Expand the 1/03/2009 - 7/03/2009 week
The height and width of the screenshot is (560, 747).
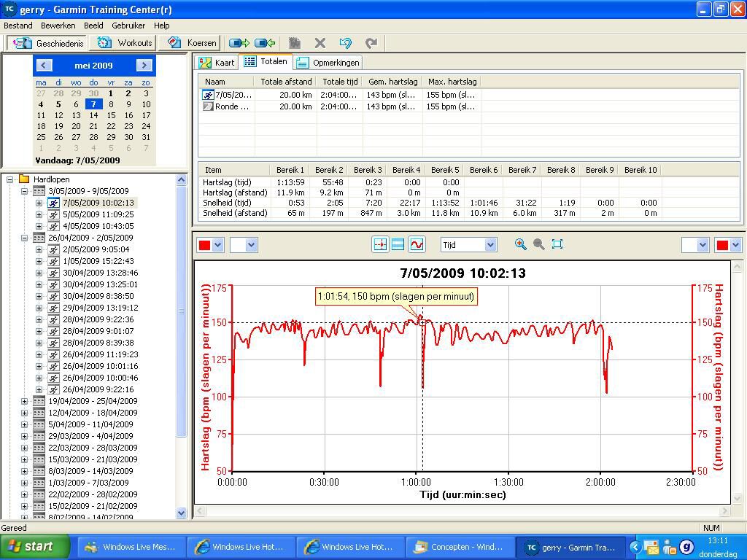pyautogui.click(x=24, y=483)
